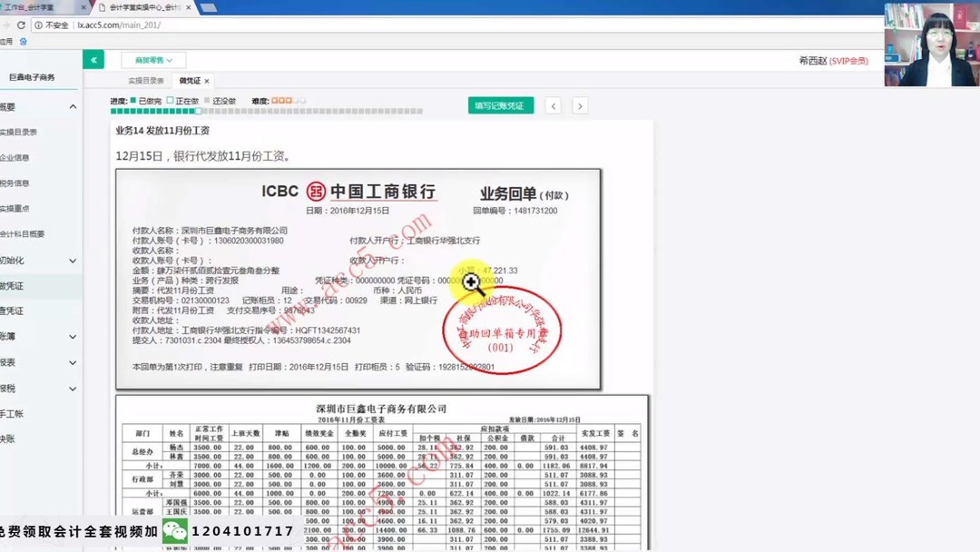The image size is (980, 552).
Task: Go to previous step with the ‹ arrow
Action: click(554, 105)
